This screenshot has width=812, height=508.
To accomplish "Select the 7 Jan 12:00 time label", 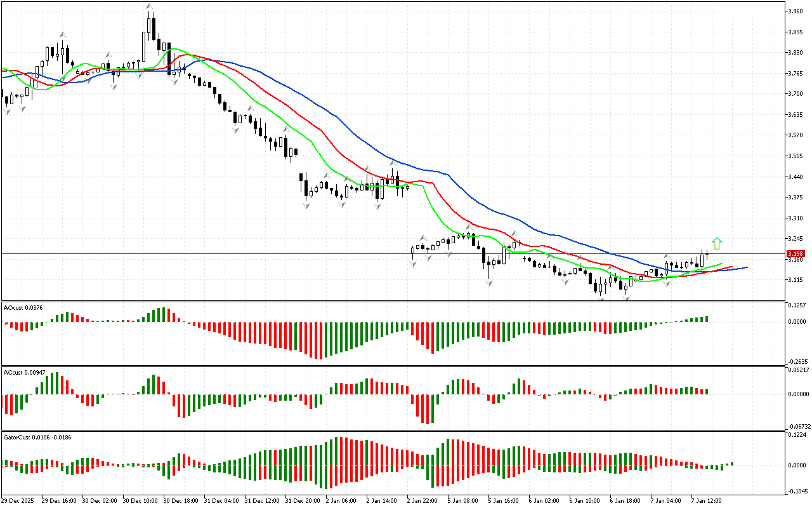I will 706,500.
